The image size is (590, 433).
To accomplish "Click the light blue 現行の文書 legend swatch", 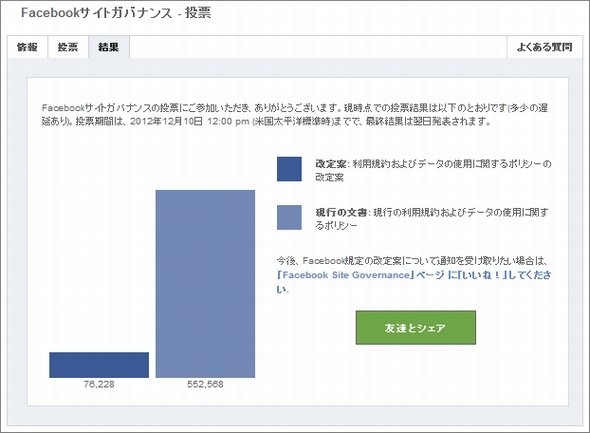I will (x=289, y=217).
